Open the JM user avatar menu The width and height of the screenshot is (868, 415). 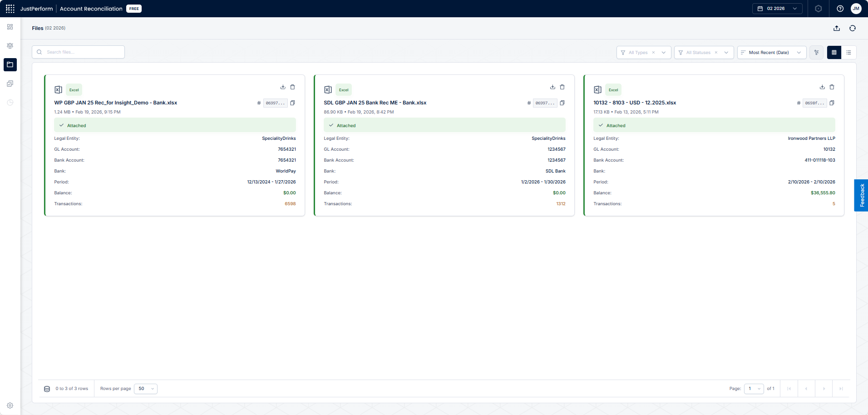(x=856, y=9)
